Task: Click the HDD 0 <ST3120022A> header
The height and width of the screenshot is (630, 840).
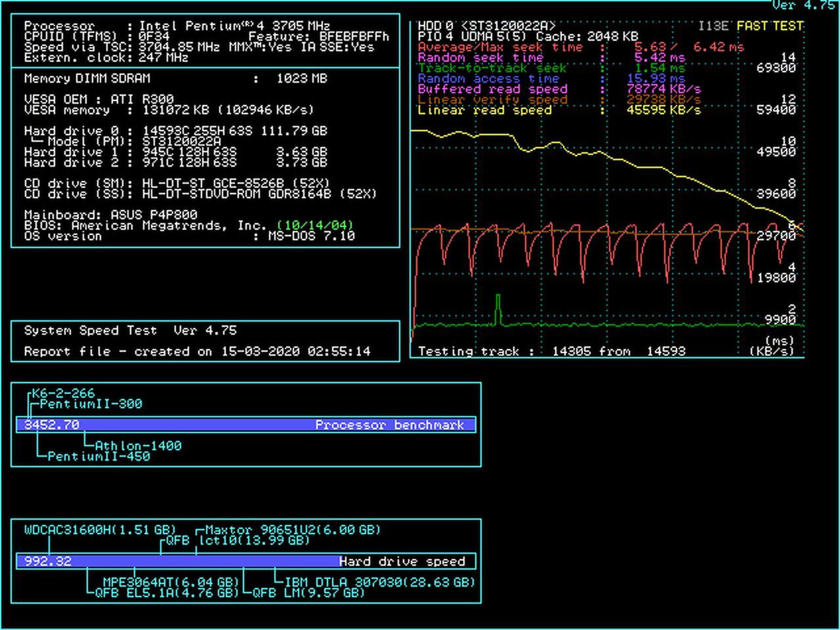Action: pos(486,26)
